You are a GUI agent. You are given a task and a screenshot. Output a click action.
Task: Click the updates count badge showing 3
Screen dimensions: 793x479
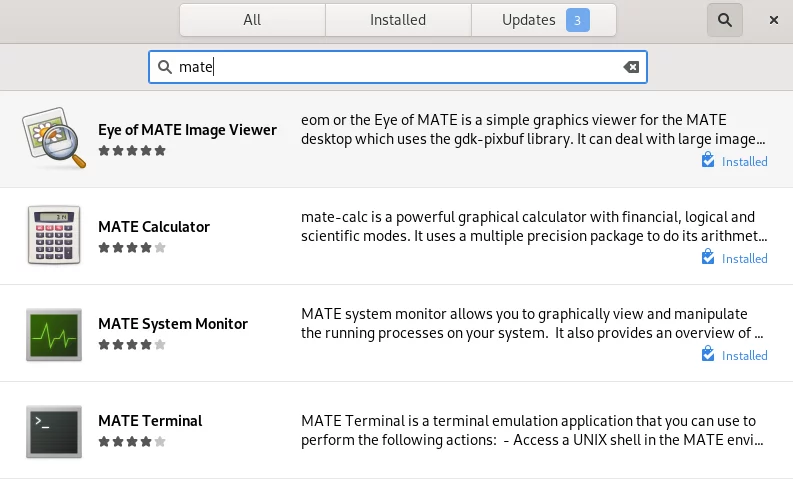coord(578,20)
